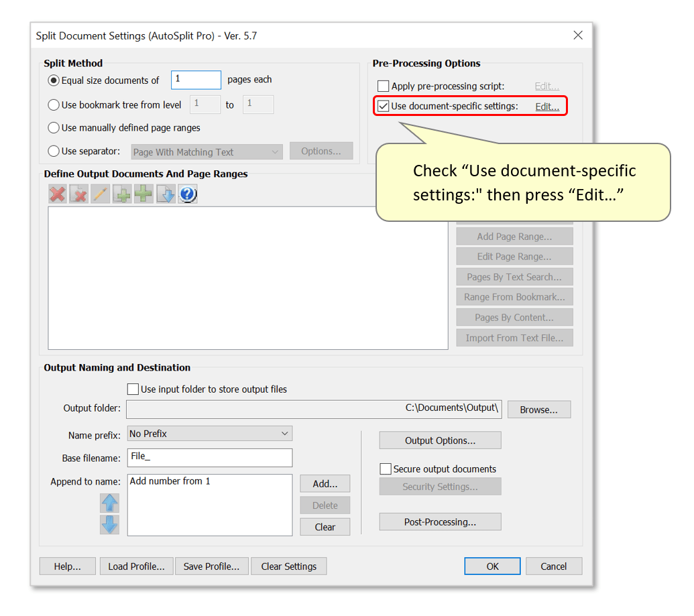This screenshot has height=616, width=694.
Task: Click Add Page Range button
Action: click(515, 237)
